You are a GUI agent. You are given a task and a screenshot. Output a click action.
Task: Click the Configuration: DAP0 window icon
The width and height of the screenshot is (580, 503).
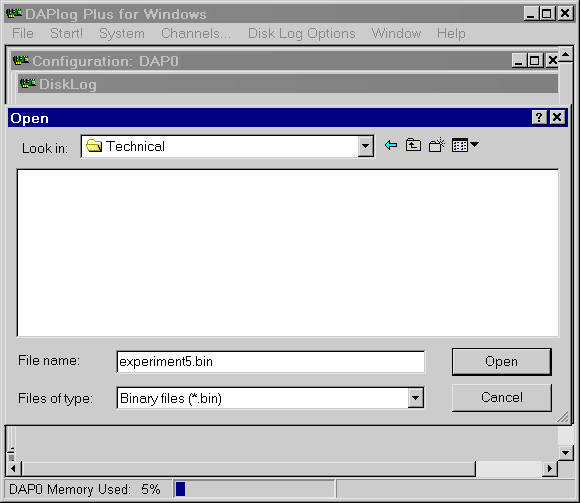coord(21,60)
